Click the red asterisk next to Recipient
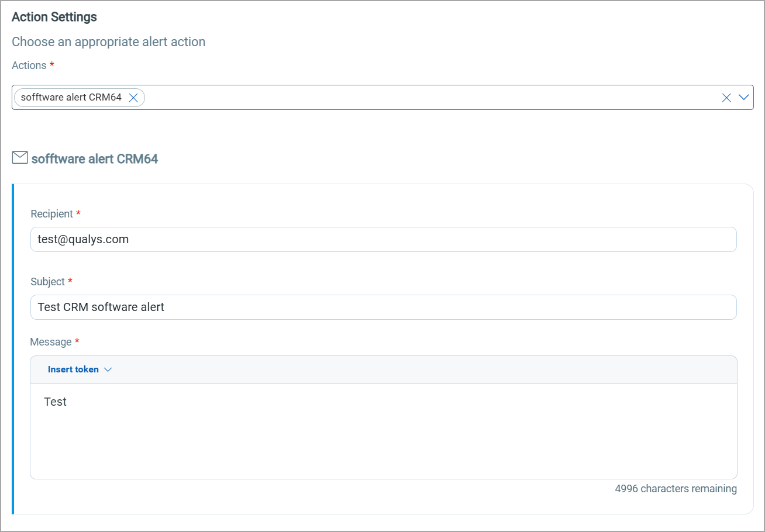765x532 pixels. point(78,213)
